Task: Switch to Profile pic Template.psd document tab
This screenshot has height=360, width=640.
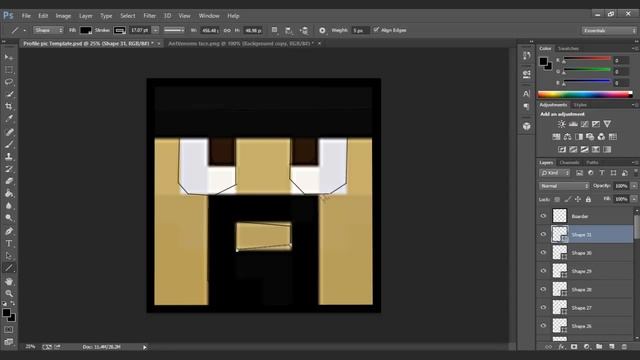Action: click(x=89, y=43)
